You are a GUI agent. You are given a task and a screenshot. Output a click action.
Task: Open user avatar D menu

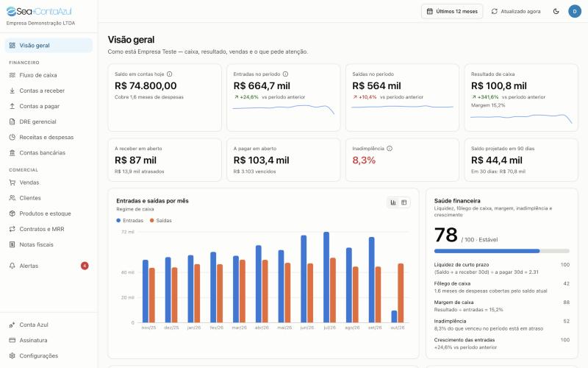coord(575,11)
